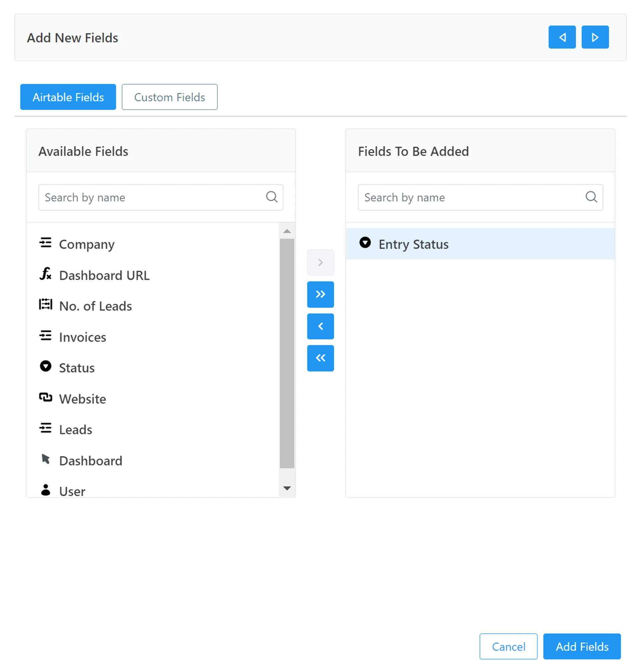639x672 pixels.
Task: Click the scroll down arrow of field list
Action: tap(287, 488)
